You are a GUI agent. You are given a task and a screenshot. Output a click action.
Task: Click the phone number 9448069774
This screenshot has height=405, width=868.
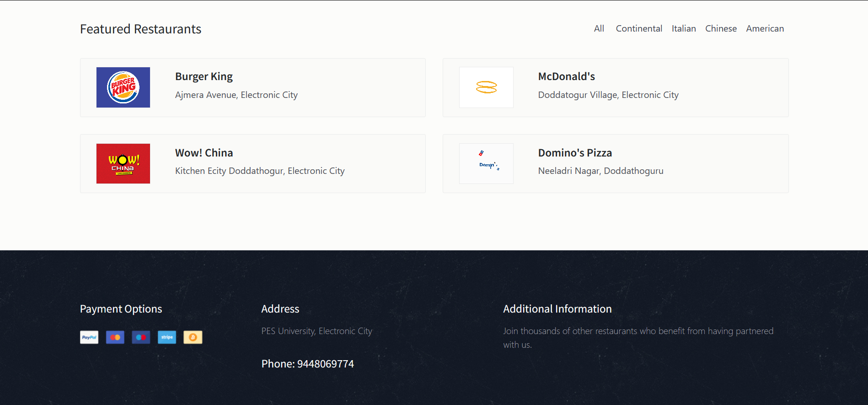(x=326, y=364)
